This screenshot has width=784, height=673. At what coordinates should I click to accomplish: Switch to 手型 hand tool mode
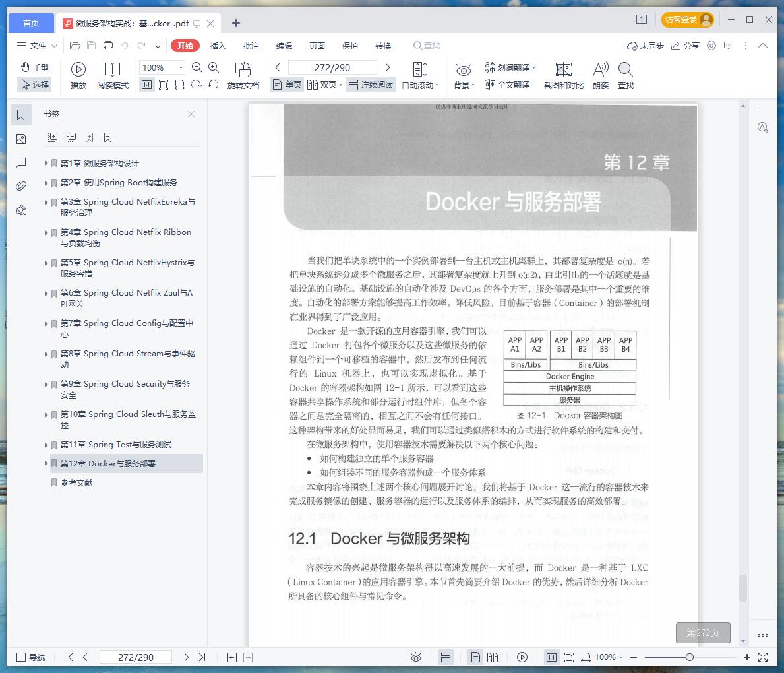click(34, 67)
